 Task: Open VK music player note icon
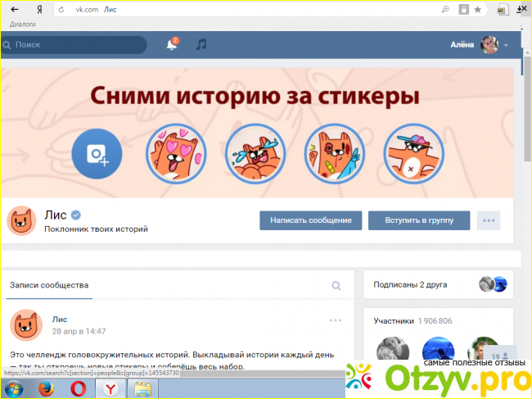click(201, 44)
